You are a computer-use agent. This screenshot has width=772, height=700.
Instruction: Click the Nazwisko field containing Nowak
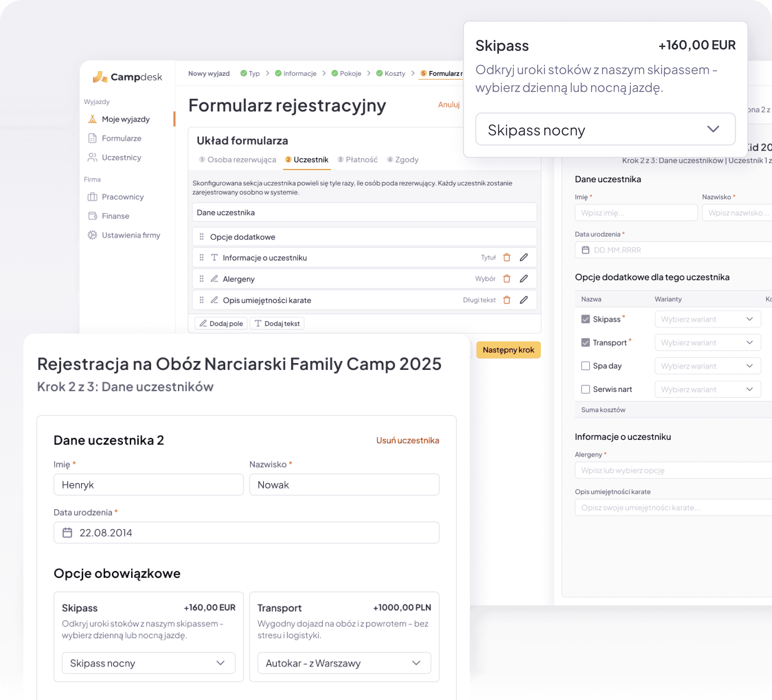[x=344, y=485]
